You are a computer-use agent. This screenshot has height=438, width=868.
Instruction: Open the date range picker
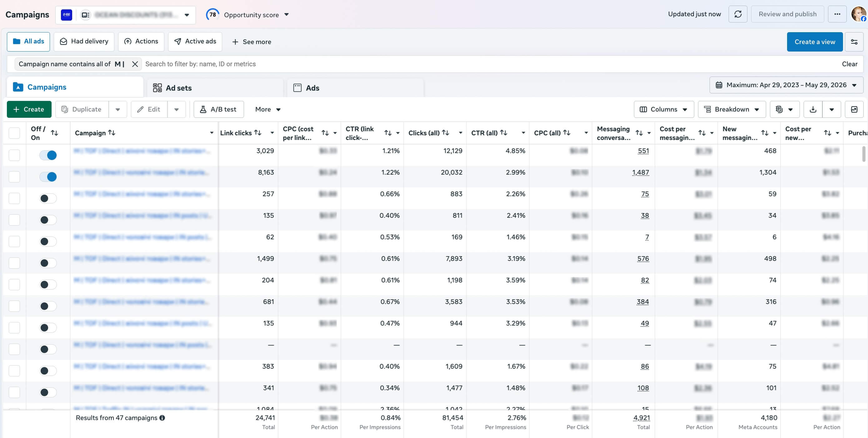coord(786,85)
